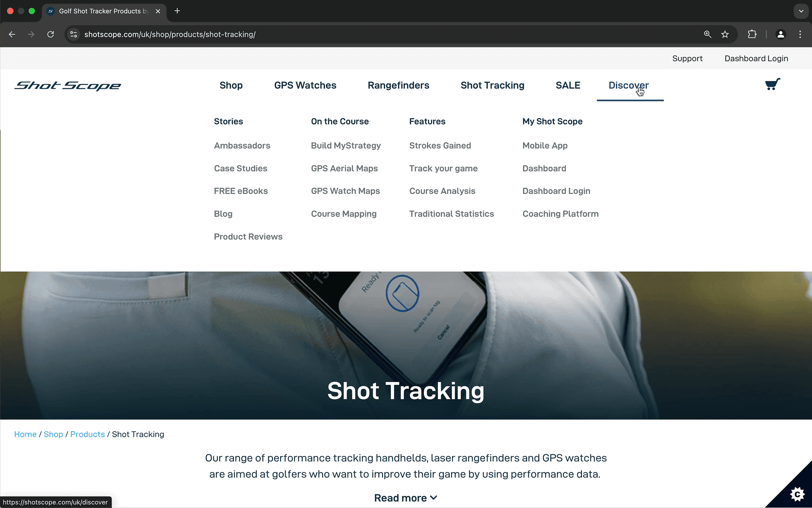Open Course Analysis

[x=443, y=191]
